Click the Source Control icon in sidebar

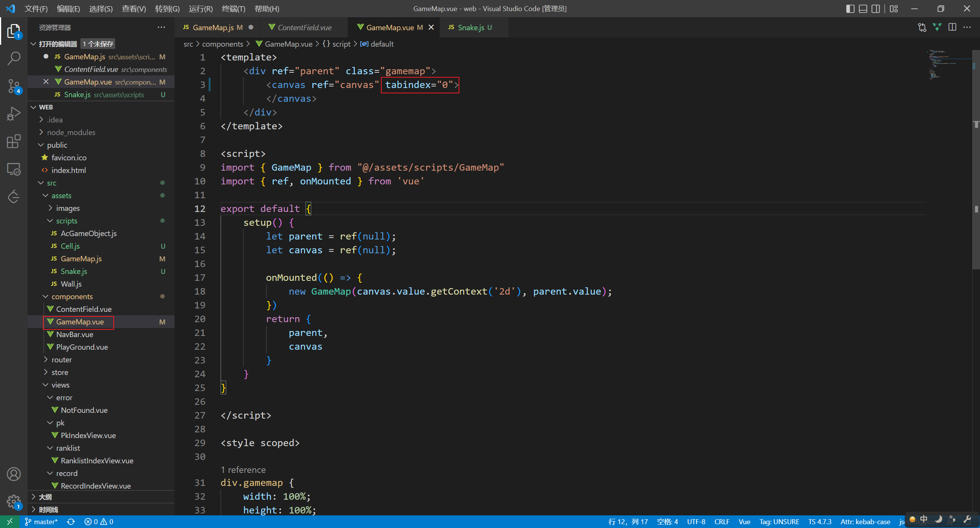(14, 85)
